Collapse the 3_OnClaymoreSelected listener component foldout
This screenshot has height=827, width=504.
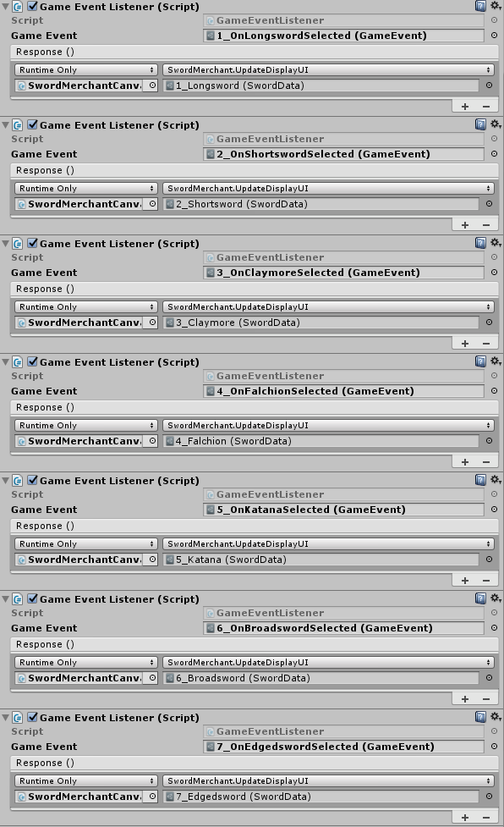point(5,244)
